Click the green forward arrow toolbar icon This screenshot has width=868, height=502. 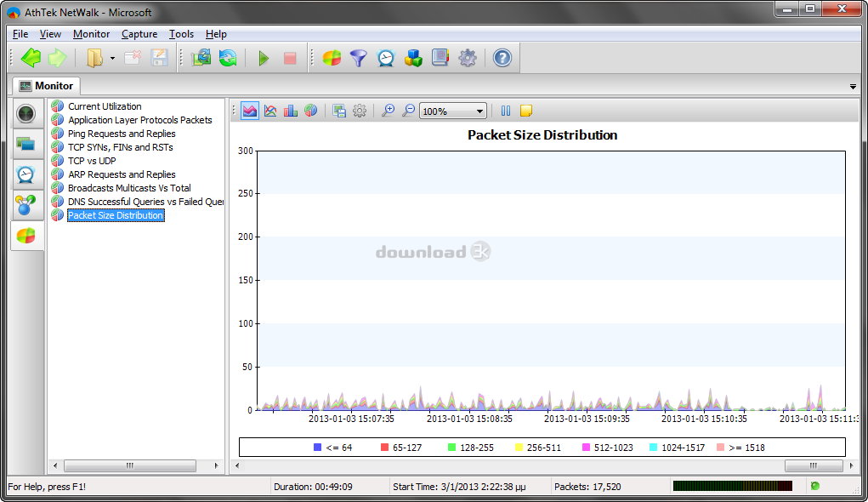click(58, 58)
